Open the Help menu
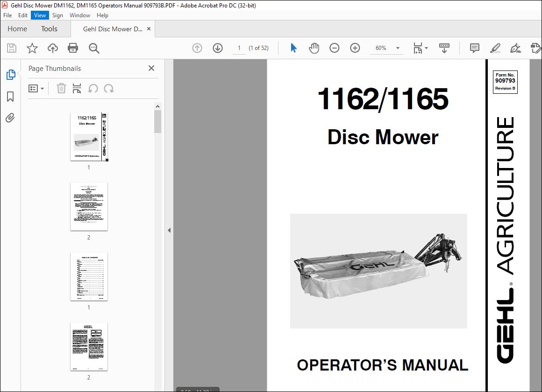542x392 pixels. 102,15
